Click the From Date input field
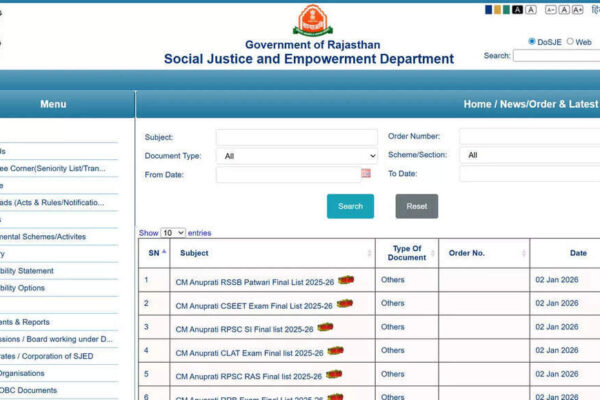The image size is (600, 400). pyautogui.click(x=288, y=175)
